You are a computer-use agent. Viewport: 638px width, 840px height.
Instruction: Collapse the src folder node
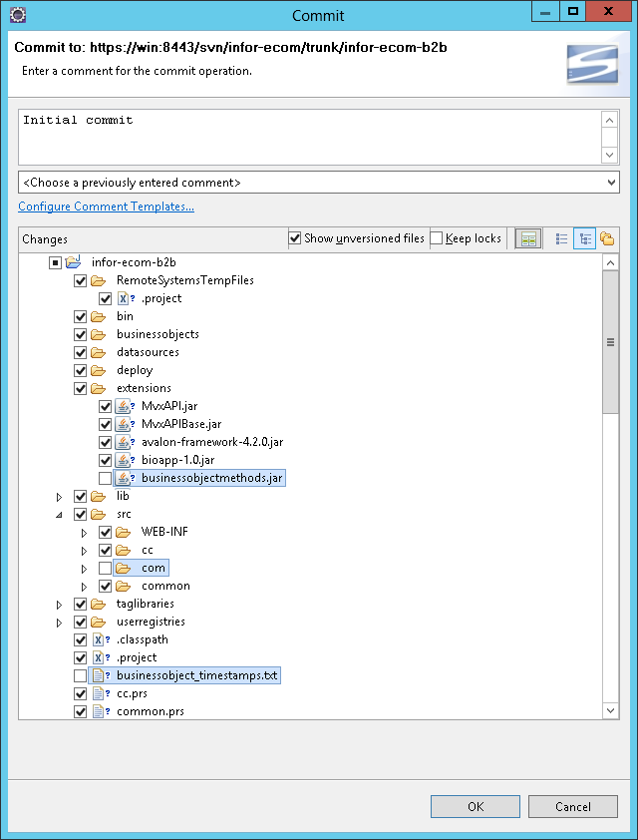click(x=59, y=515)
